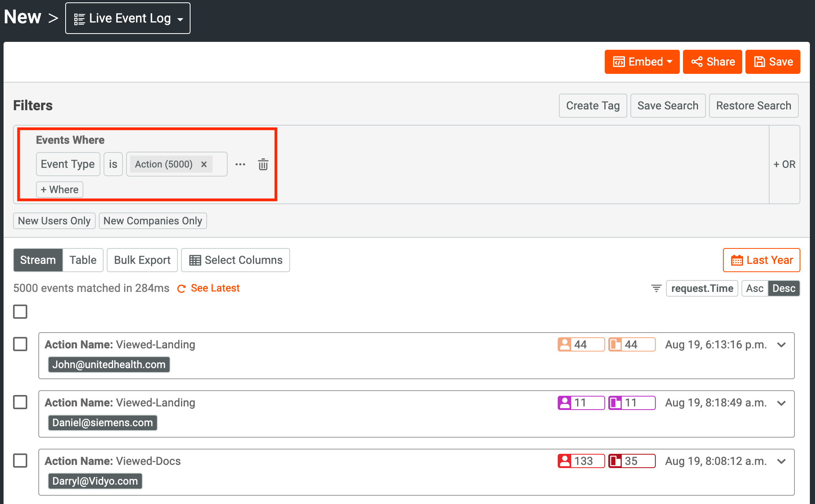The height and width of the screenshot is (504, 815).
Task: Delete the Event Type filter row
Action: pos(263,164)
